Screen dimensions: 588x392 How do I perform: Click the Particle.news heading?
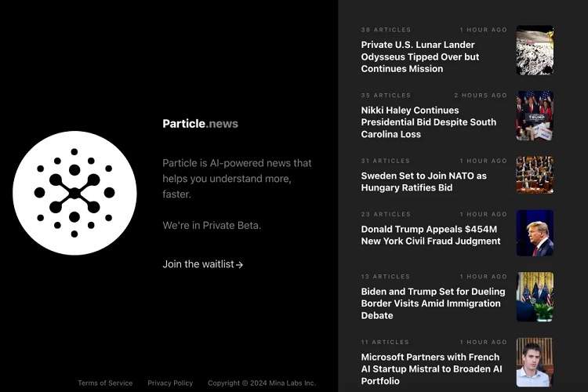[x=200, y=123]
